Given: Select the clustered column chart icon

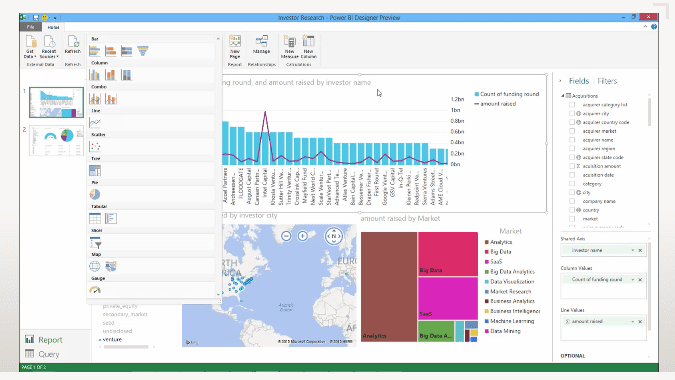Looking at the screenshot, I should [95, 75].
